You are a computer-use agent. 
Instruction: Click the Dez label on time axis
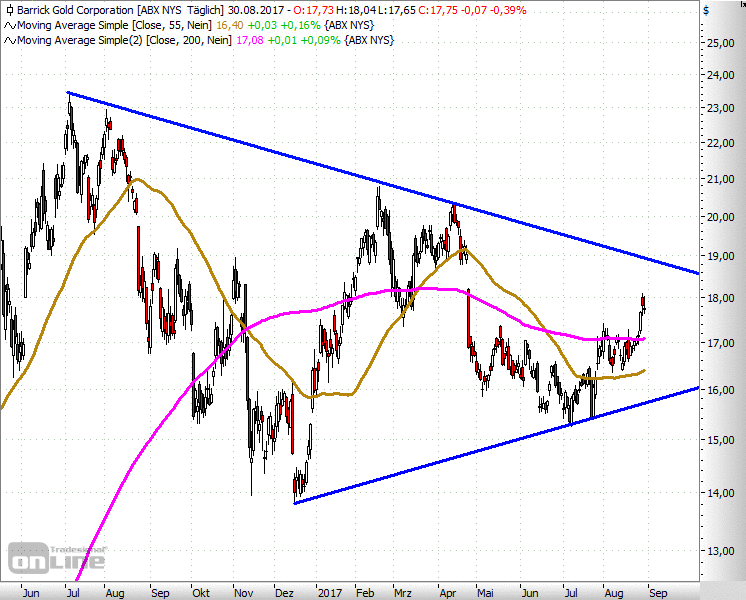[x=285, y=593]
